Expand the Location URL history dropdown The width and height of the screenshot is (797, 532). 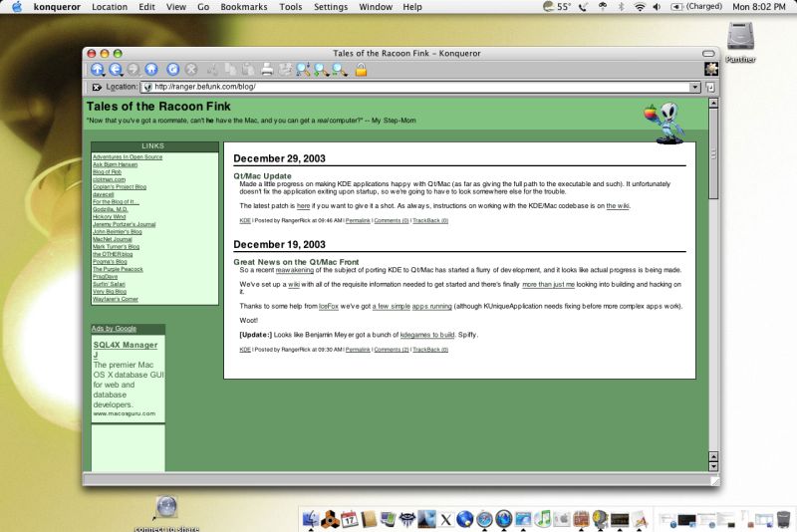(x=694, y=87)
